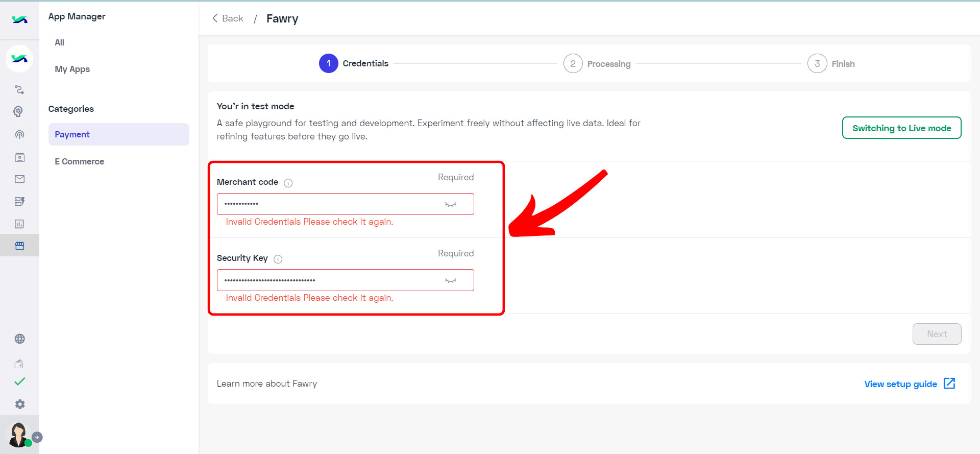
Task: Go Back from the Fawry page
Action: tap(228, 18)
